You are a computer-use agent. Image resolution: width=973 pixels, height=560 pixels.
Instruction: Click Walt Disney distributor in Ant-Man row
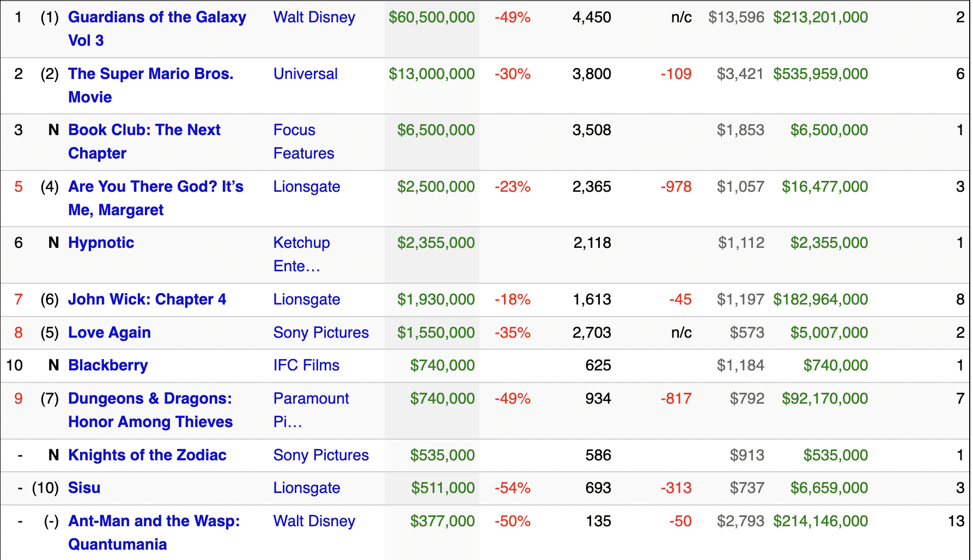[x=314, y=521]
